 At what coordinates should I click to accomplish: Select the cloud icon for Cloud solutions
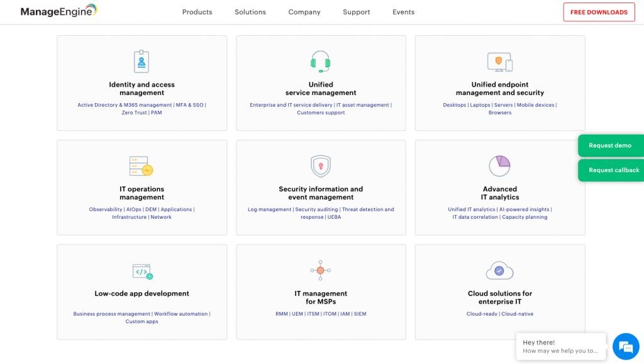pyautogui.click(x=500, y=270)
